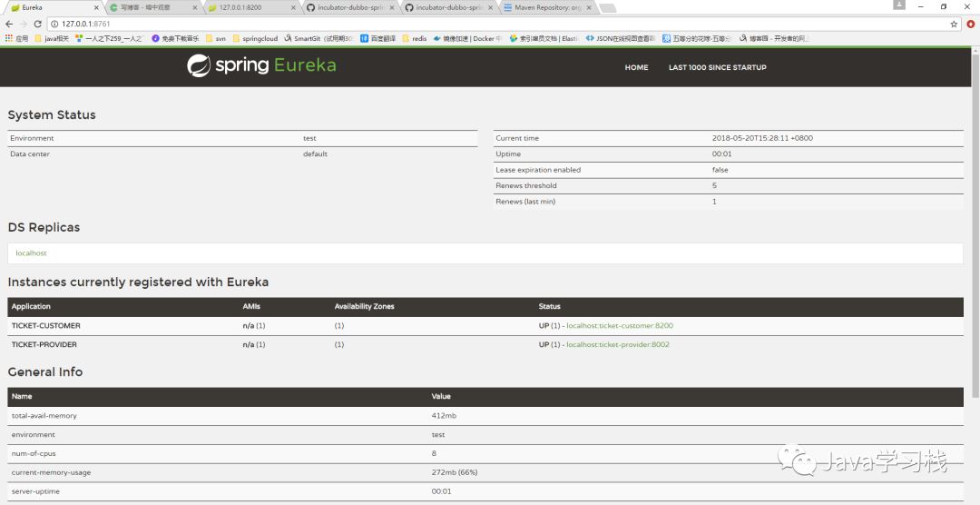The height and width of the screenshot is (505, 980).
Task: Click the 'Lease expiration enabled' row label
Action: (x=538, y=170)
